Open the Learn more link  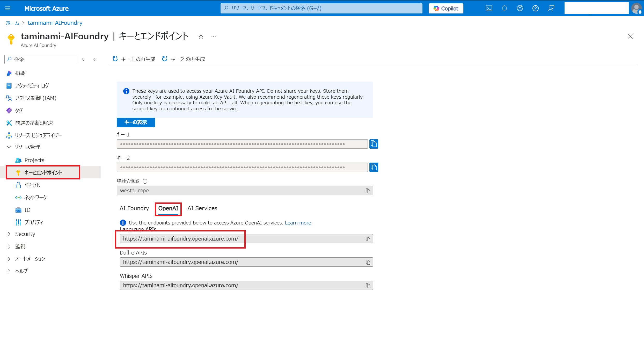(x=298, y=223)
